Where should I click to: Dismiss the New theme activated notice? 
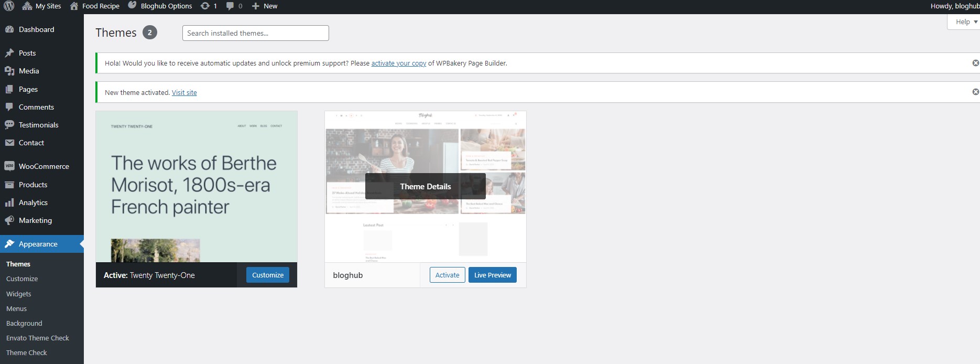point(975,92)
